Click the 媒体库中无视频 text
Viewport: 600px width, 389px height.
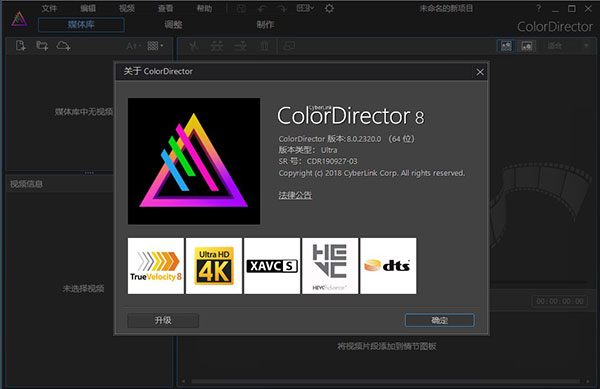pos(84,112)
